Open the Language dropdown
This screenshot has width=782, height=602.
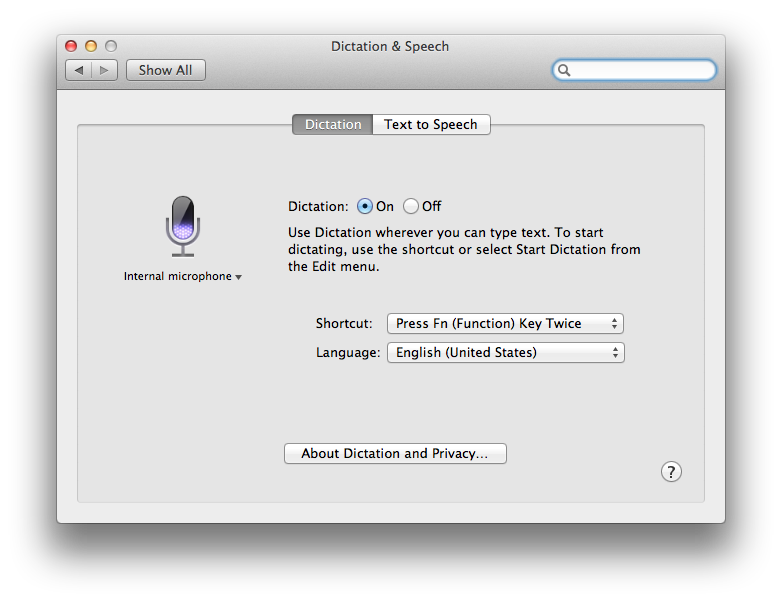pos(505,352)
